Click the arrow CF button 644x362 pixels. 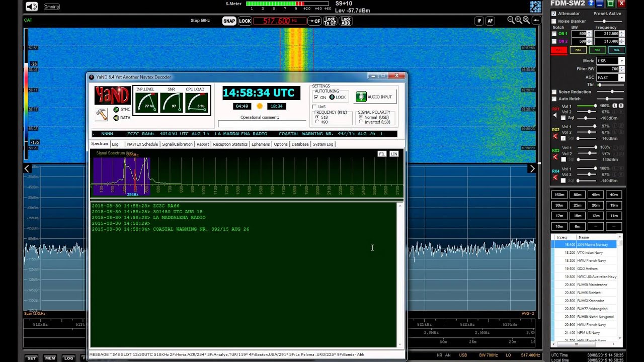coord(314,21)
